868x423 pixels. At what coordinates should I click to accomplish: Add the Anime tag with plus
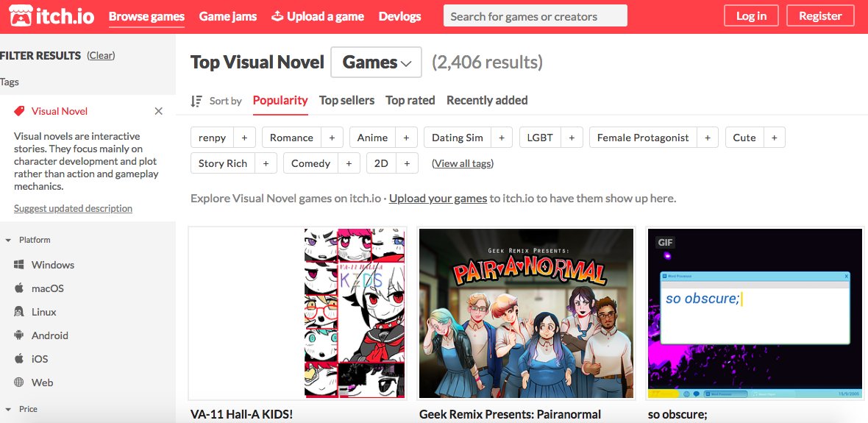pyautogui.click(x=406, y=138)
